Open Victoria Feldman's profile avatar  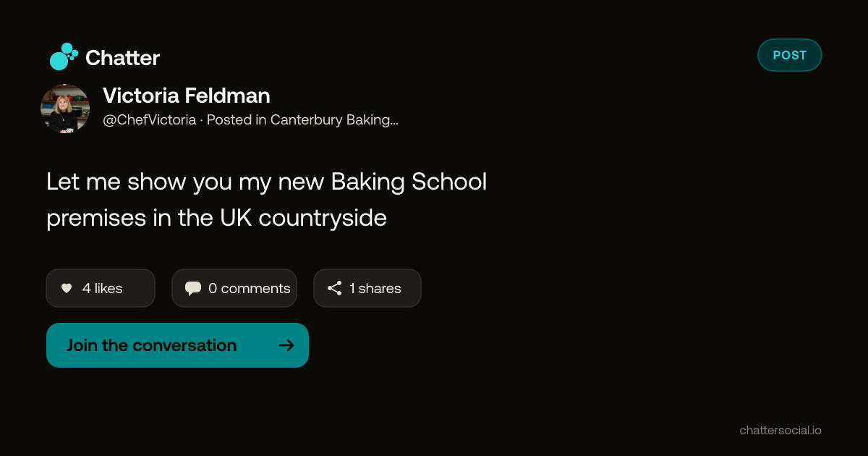point(65,109)
